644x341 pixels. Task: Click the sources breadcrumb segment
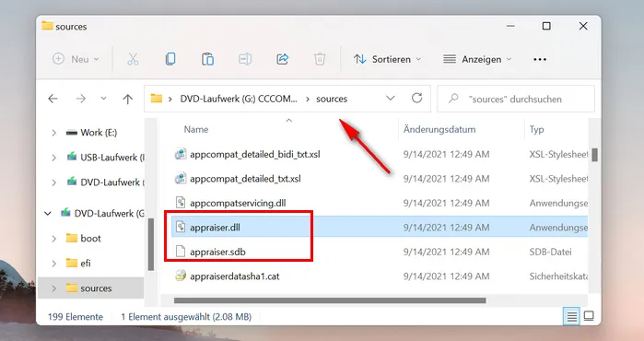point(332,99)
